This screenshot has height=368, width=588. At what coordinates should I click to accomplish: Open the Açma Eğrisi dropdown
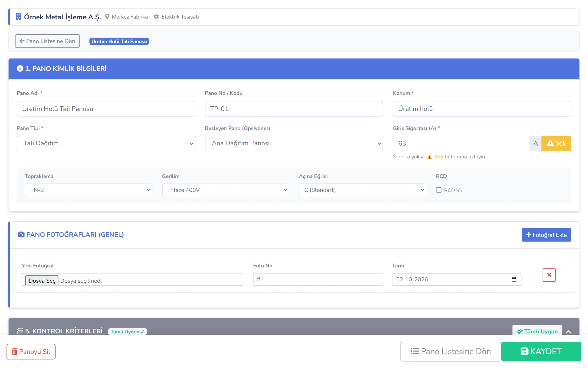362,190
